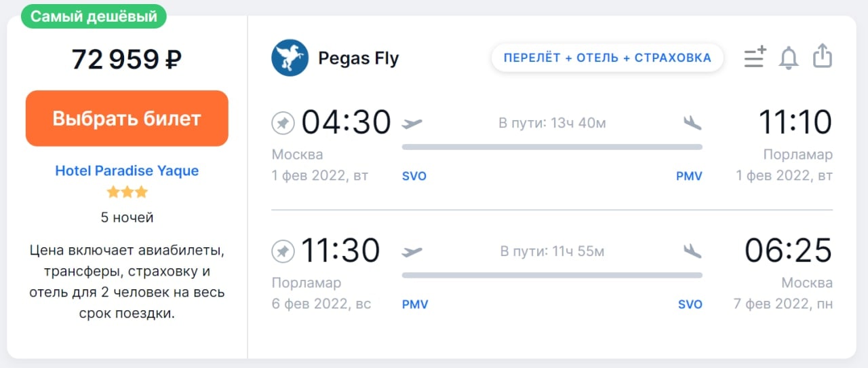Click takeoff plane icon on outbound flight

pyautogui.click(x=412, y=124)
